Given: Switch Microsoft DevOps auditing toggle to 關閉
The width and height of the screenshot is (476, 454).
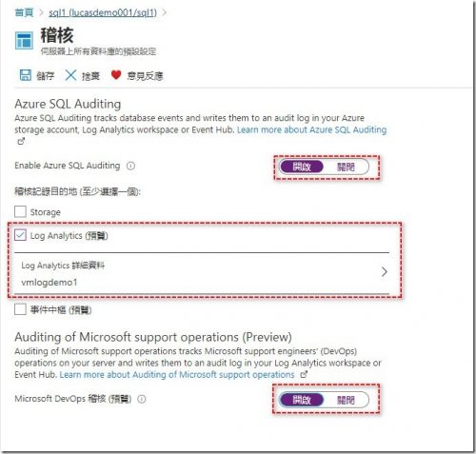Looking at the screenshot, I should (346, 400).
